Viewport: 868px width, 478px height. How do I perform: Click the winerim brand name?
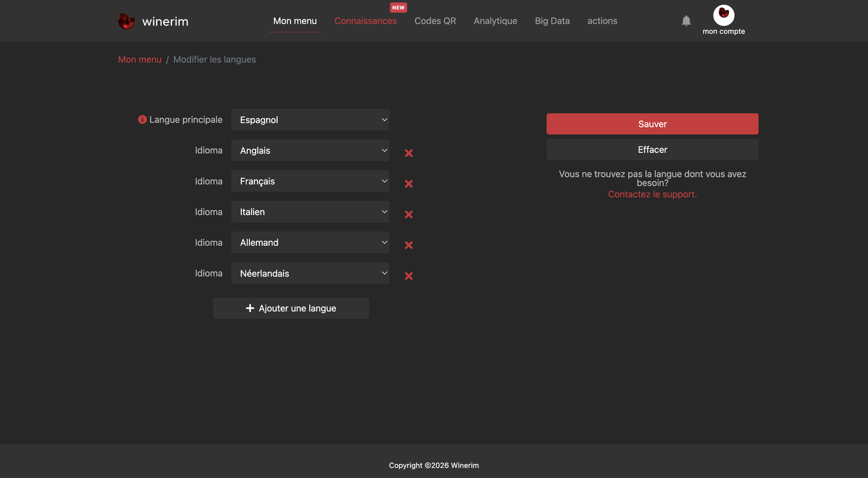[165, 21]
